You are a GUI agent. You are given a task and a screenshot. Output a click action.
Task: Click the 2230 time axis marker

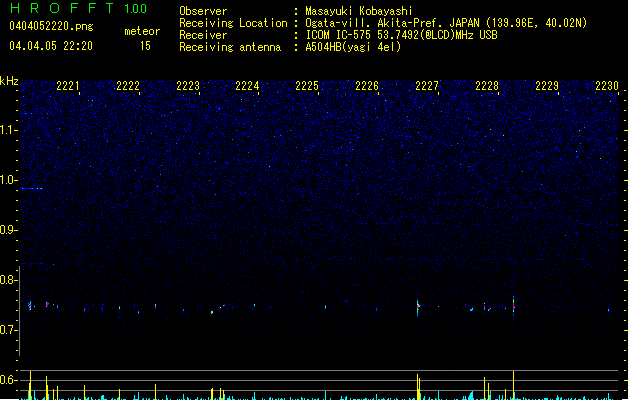tap(607, 86)
